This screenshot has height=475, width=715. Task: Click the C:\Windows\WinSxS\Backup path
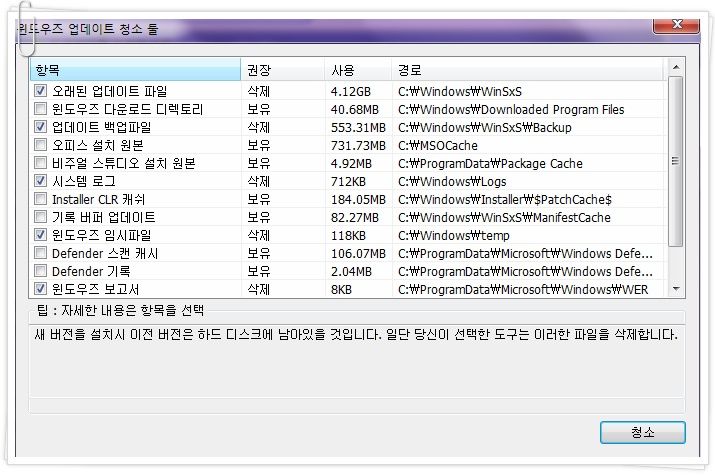click(x=485, y=128)
